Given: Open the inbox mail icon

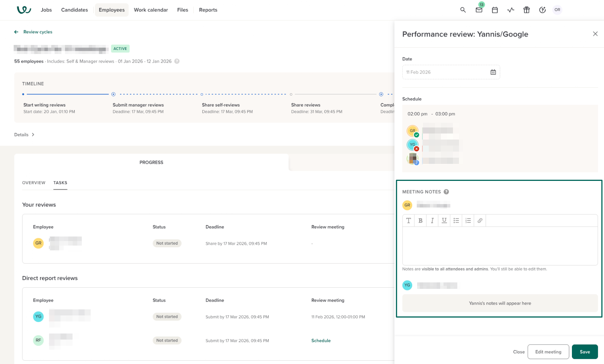Looking at the screenshot, I should [x=479, y=10].
